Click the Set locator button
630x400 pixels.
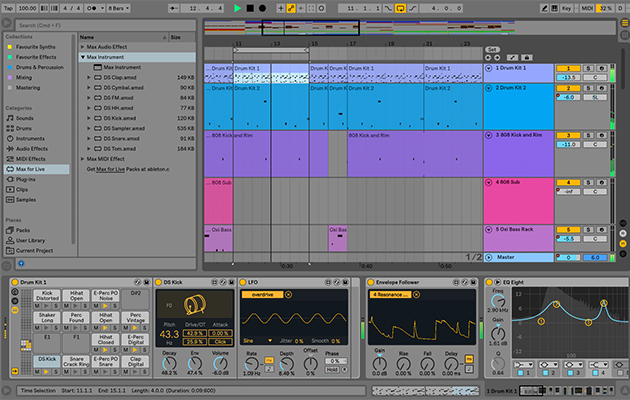(x=492, y=49)
